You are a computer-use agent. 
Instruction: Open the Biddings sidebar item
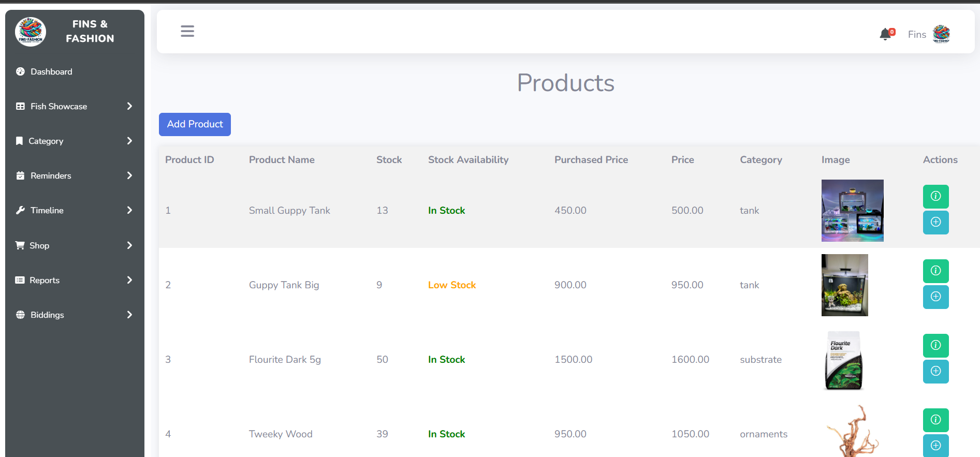click(47, 315)
